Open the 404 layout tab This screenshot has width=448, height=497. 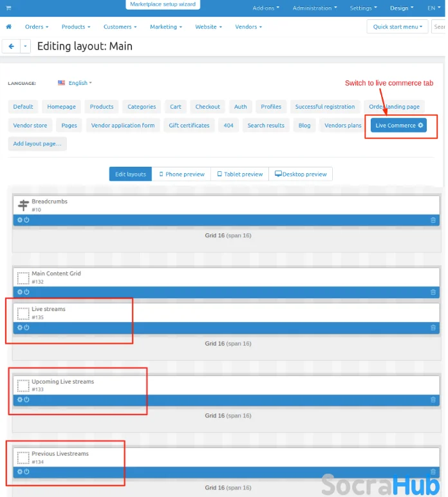(x=229, y=126)
